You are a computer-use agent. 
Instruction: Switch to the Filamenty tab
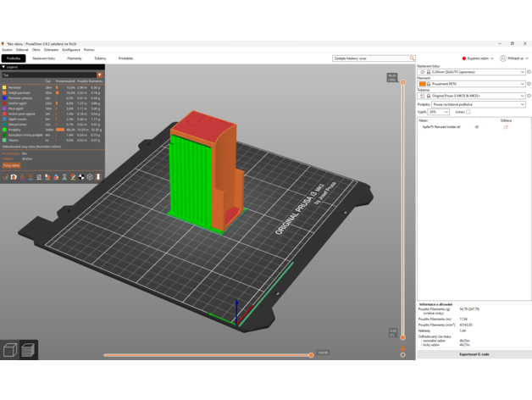[x=75, y=58]
